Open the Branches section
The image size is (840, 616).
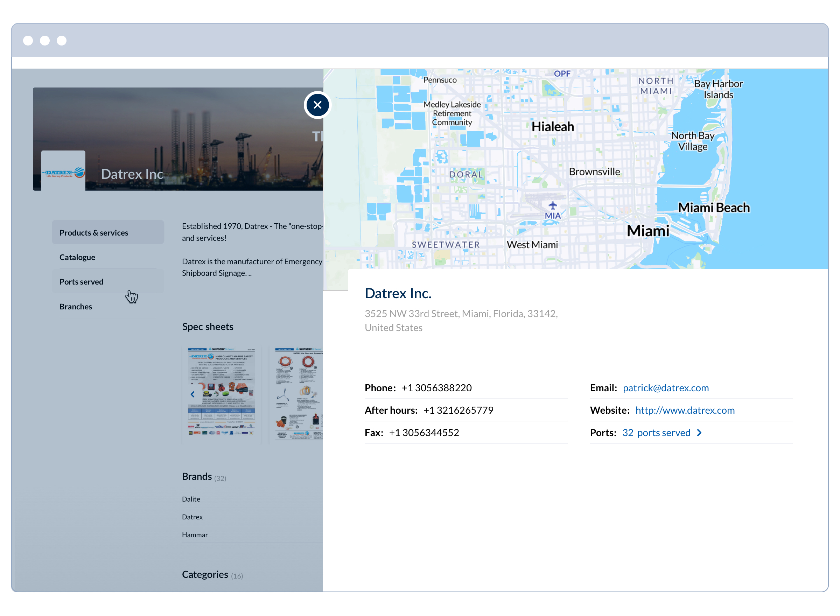tap(76, 306)
